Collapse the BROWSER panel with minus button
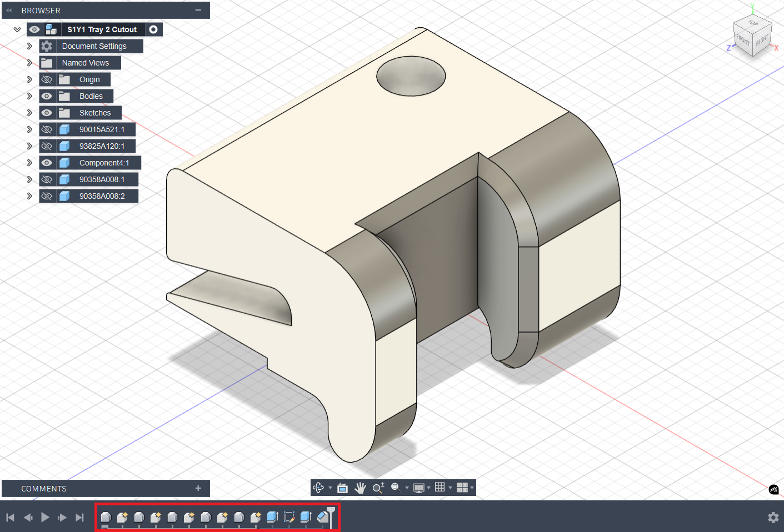This screenshot has height=532, width=784. pos(198,10)
